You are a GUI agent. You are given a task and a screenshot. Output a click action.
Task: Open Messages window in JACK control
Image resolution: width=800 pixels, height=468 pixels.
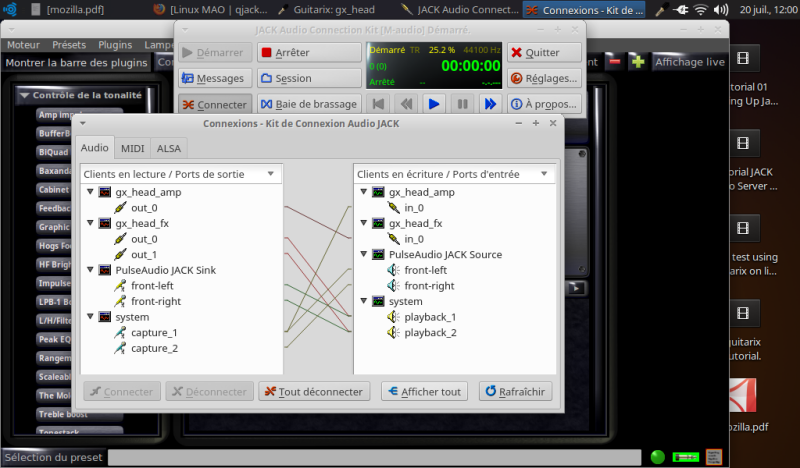coord(215,79)
